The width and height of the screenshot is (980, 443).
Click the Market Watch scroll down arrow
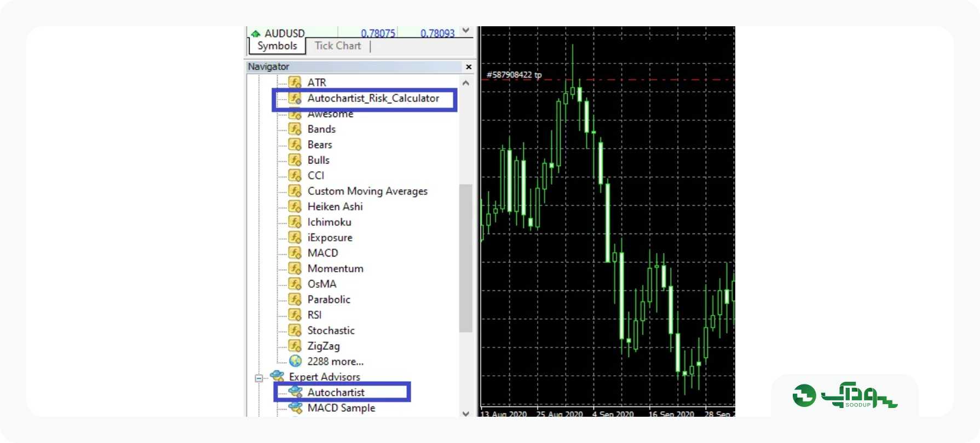pyautogui.click(x=466, y=31)
